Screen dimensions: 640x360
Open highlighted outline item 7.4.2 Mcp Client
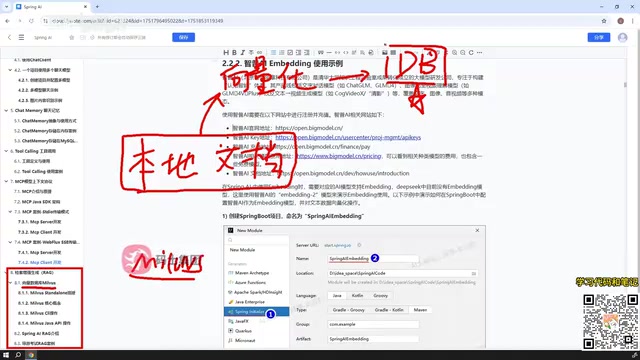(x=40, y=262)
